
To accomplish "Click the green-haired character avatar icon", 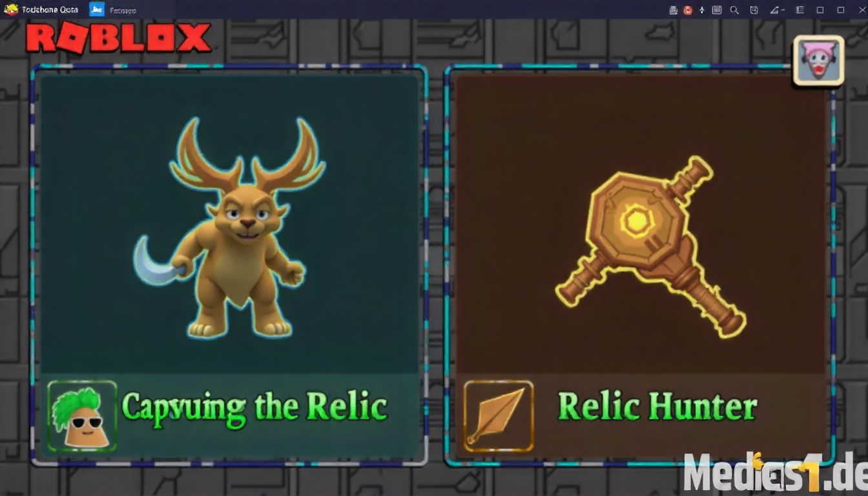I will 82,416.
